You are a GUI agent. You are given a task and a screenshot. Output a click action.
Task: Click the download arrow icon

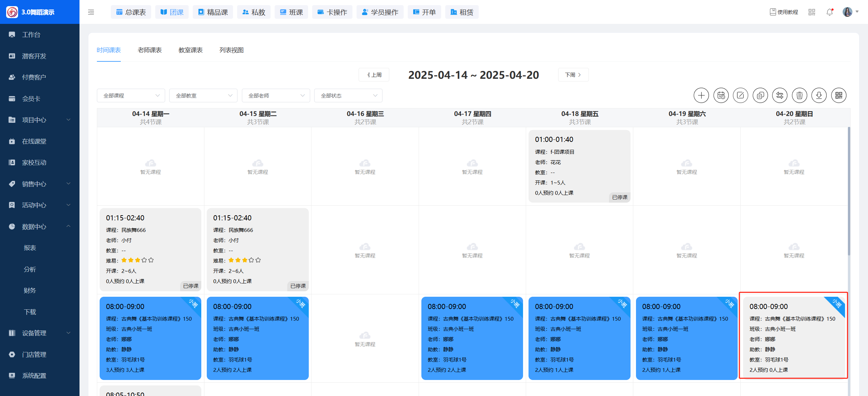(819, 96)
